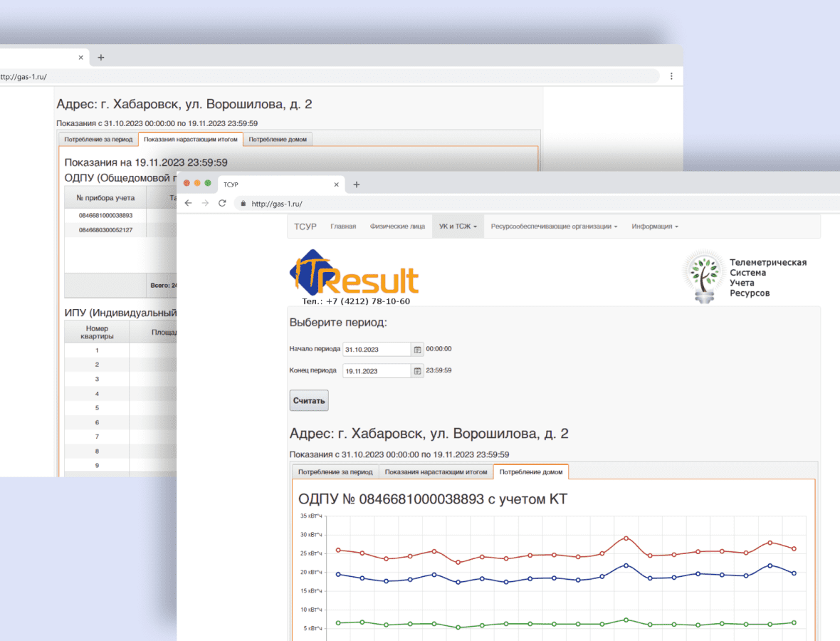Reload the page with refresh icon
The height and width of the screenshot is (641, 840).
pyautogui.click(x=222, y=203)
